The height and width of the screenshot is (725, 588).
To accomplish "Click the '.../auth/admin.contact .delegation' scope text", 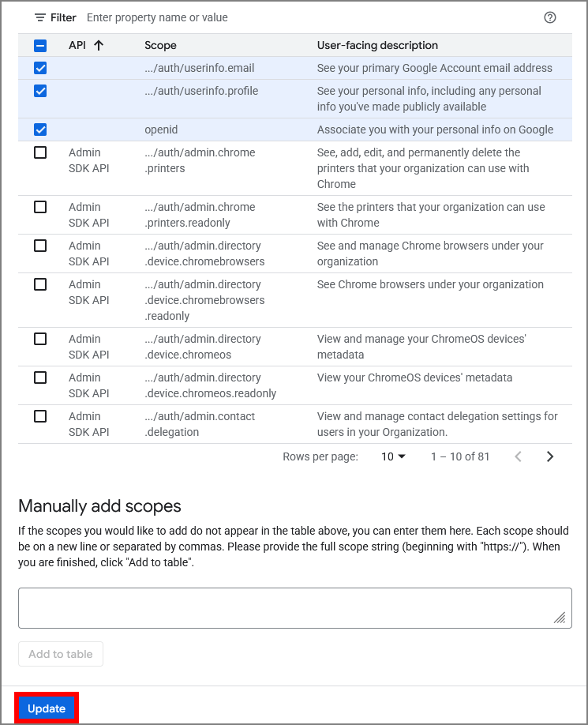I will click(x=200, y=424).
